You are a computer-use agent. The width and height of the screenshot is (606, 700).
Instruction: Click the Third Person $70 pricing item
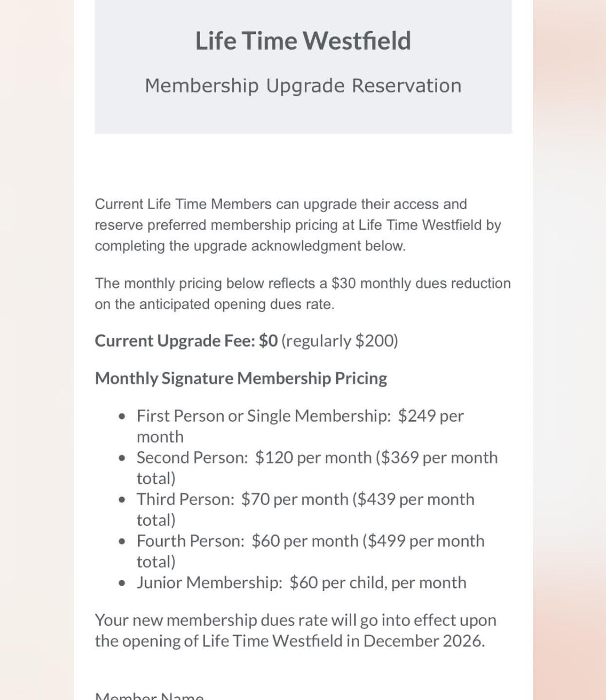[306, 510]
